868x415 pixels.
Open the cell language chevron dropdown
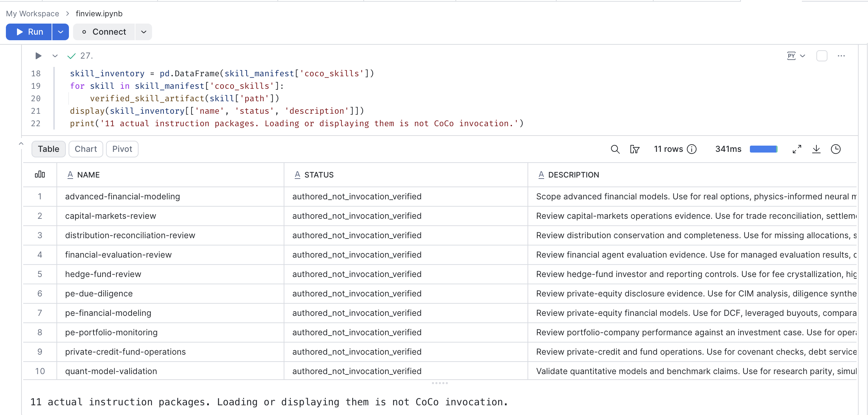pos(803,56)
